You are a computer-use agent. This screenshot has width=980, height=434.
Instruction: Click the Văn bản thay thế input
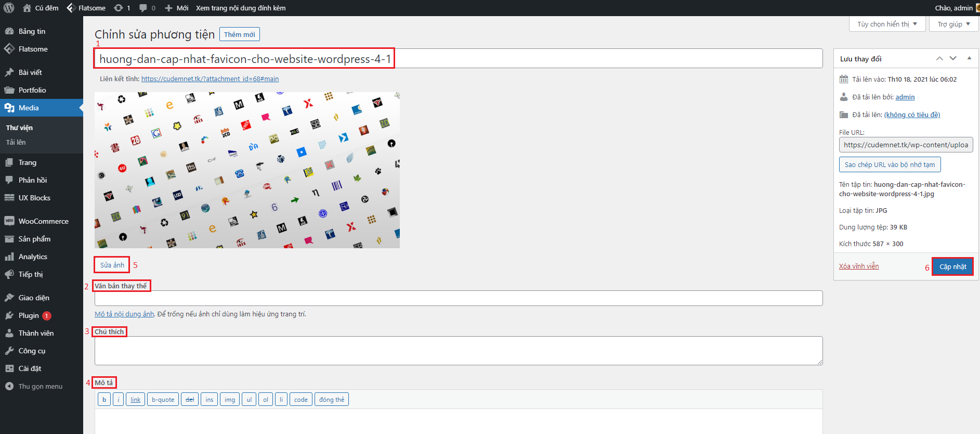tap(459, 298)
